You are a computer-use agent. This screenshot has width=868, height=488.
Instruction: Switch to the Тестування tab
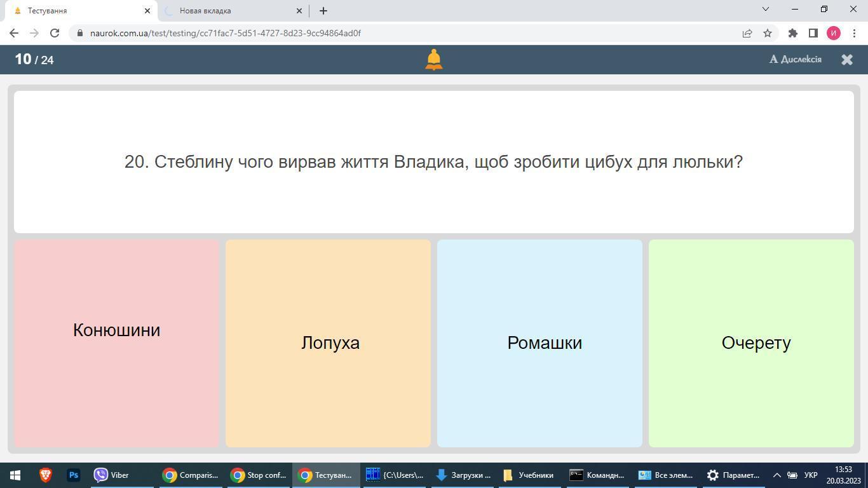pos(79,11)
